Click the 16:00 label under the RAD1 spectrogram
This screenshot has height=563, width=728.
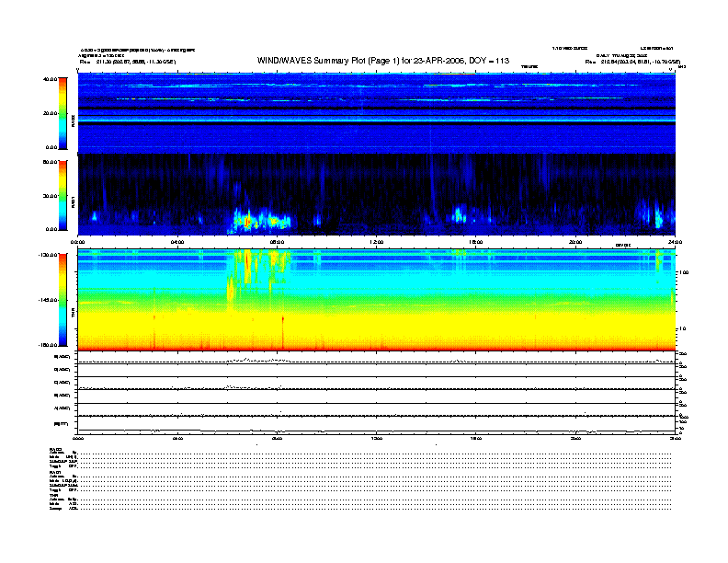click(476, 242)
